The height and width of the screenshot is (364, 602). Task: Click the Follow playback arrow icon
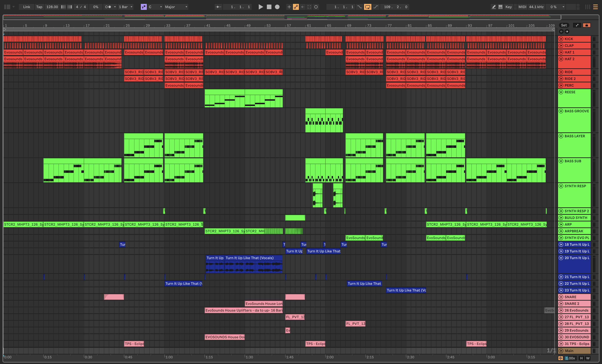(218, 7)
